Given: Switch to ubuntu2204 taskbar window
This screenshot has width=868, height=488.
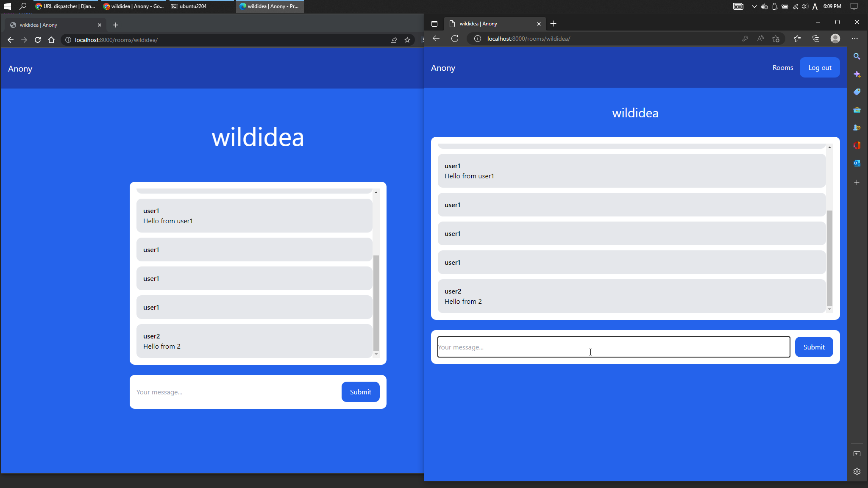Looking at the screenshot, I should 193,6.
